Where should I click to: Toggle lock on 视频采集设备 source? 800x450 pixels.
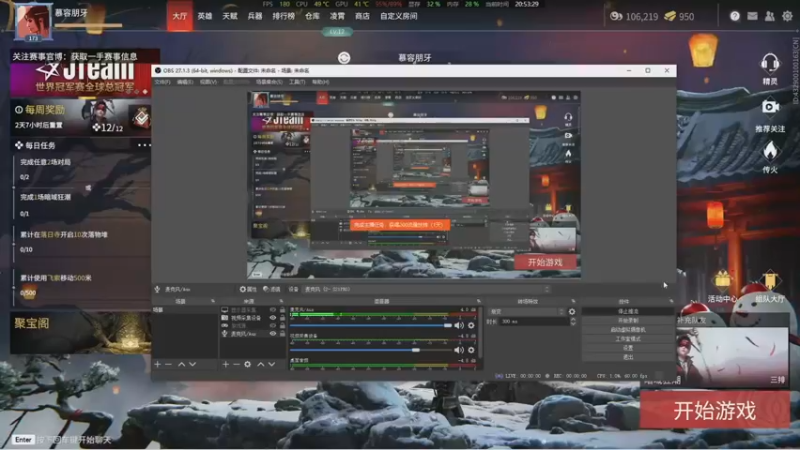[x=282, y=318]
